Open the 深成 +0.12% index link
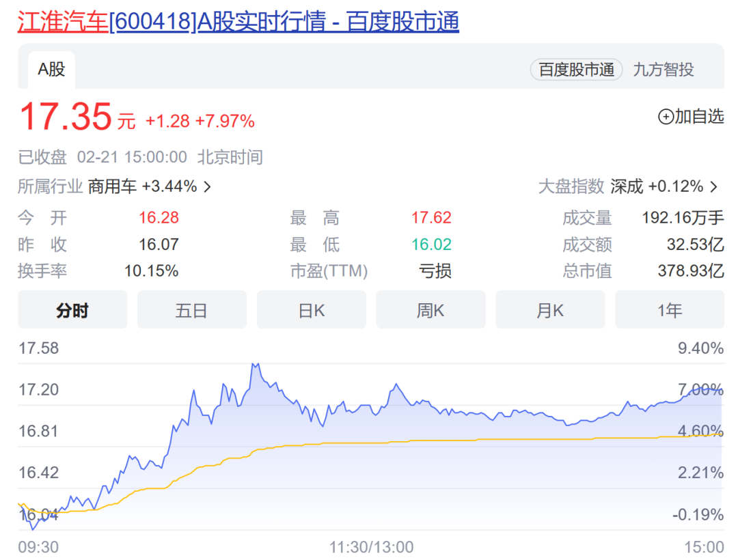This screenshot has height=560, width=738. [657, 186]
